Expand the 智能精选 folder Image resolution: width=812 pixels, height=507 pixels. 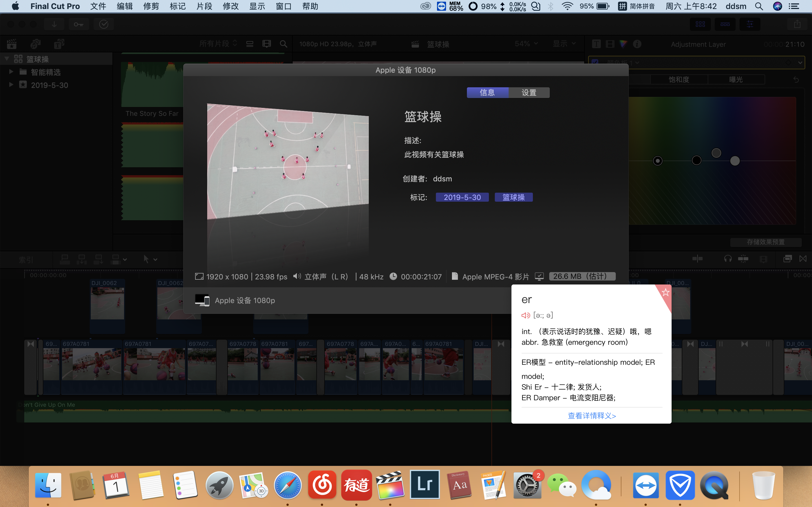pos(11,72)
